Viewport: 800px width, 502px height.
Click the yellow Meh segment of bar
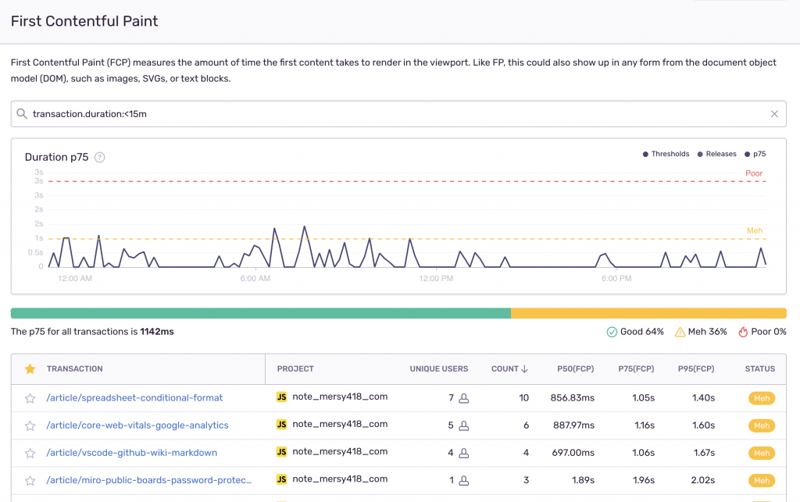[648, 313]
